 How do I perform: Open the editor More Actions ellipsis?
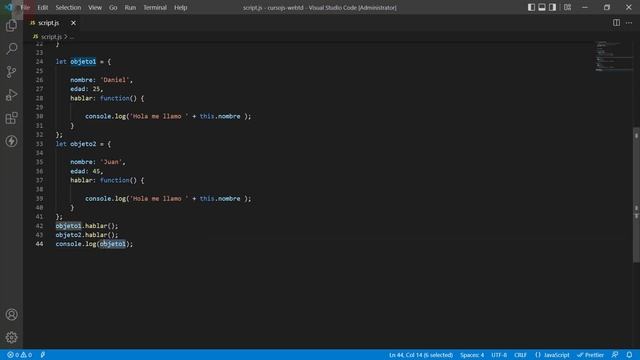tap(629, 23)
